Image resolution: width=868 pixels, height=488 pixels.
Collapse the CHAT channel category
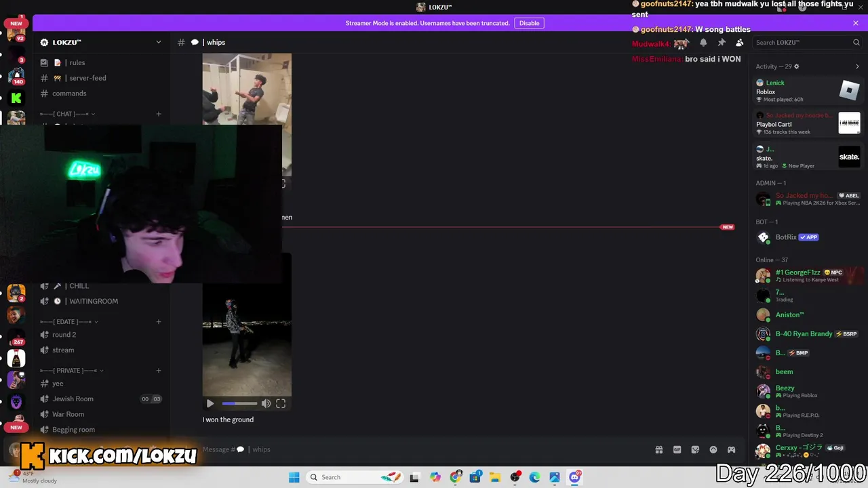pyautogui.click(x=67, y=114)
